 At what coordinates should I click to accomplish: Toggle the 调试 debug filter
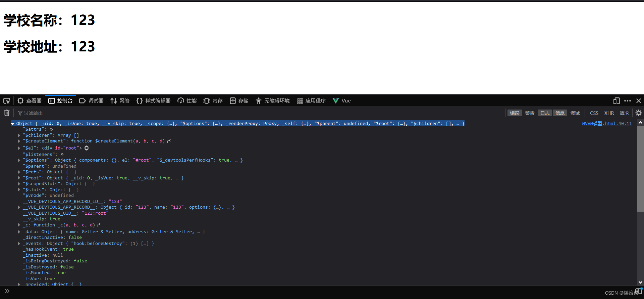(575, 113)
